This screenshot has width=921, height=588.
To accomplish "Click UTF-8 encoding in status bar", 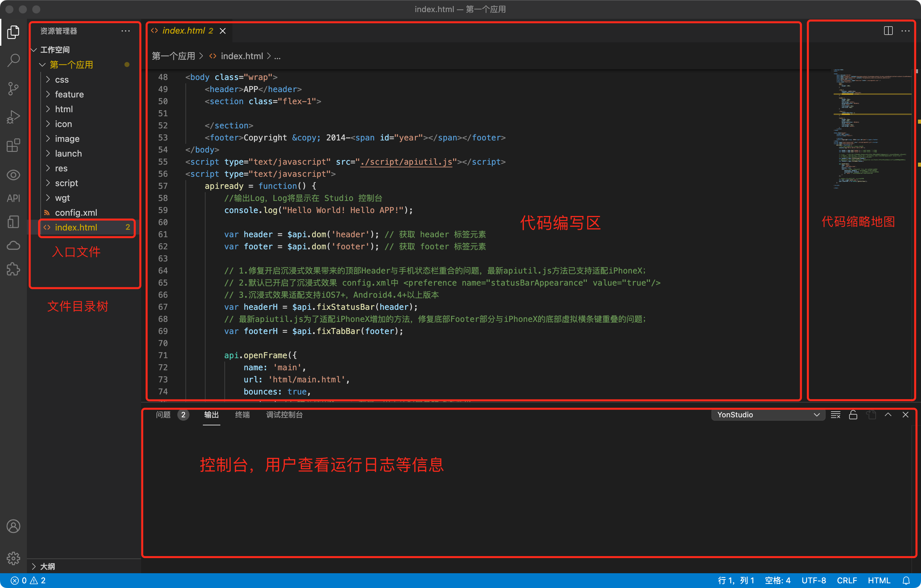I will tap(814, 580).
